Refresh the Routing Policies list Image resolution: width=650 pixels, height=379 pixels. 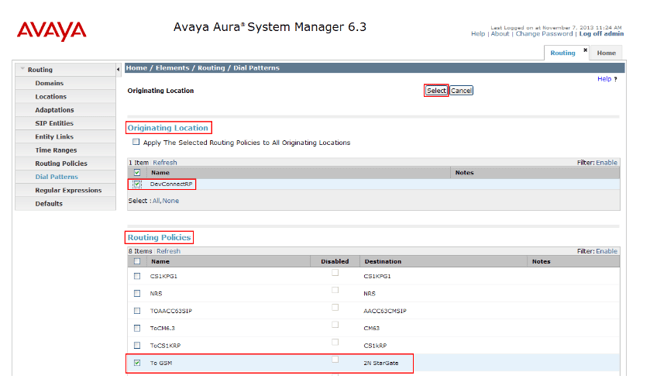pos(168,251)
